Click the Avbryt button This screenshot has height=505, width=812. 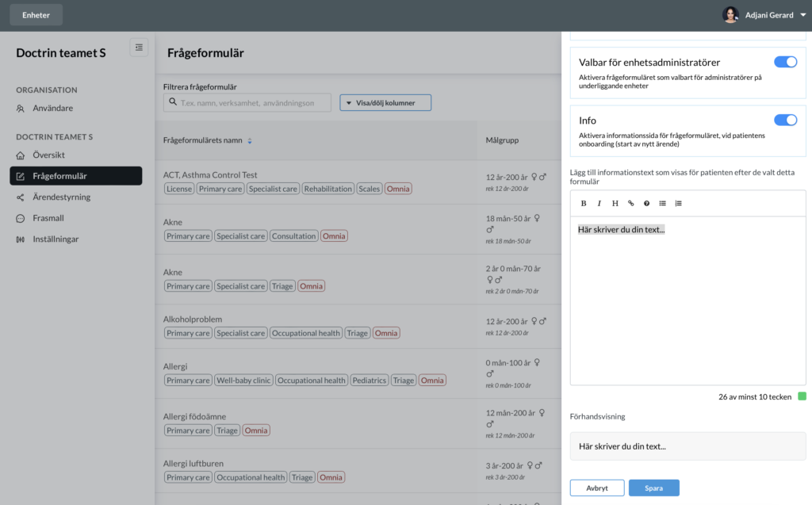coord(597,488)
